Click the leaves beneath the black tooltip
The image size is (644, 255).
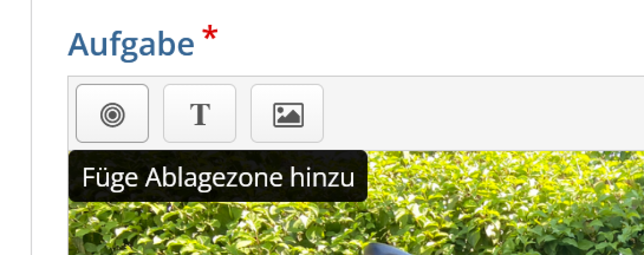(x=215, y=228)
